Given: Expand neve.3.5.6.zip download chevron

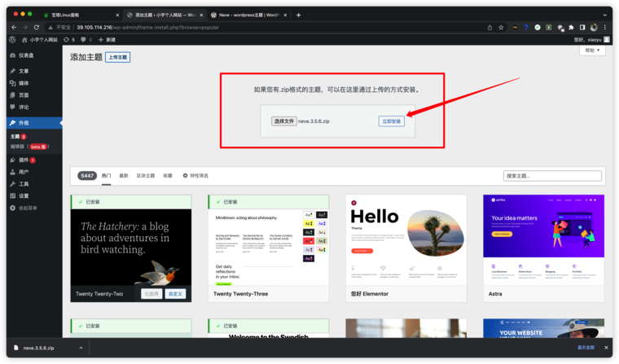Looking at the screenshot, I should tap(81, 348).
